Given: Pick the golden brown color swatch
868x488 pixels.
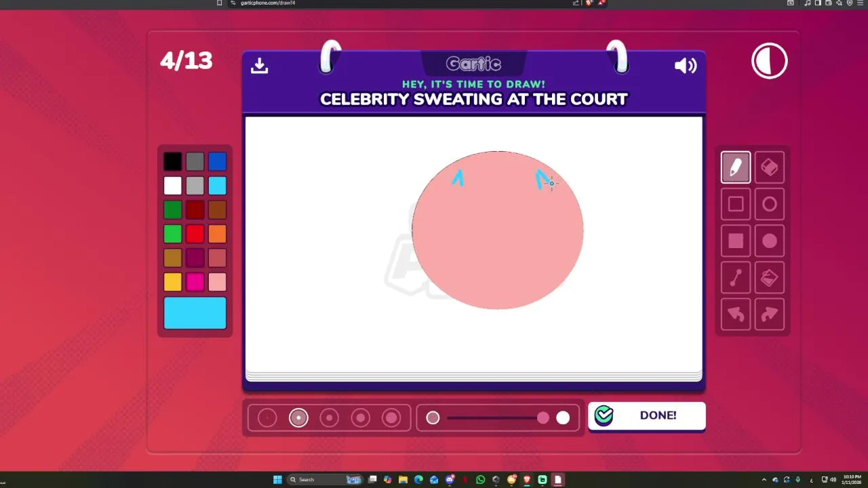Looking at the screenshot, I should coord(172,258).
